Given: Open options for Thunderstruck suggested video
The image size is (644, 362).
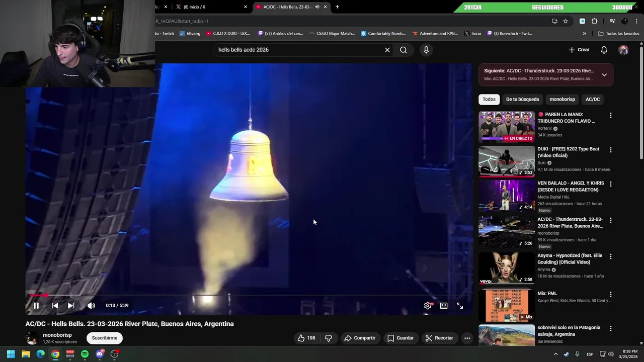Looking at the screenshot, I should [x=611, y=220].
